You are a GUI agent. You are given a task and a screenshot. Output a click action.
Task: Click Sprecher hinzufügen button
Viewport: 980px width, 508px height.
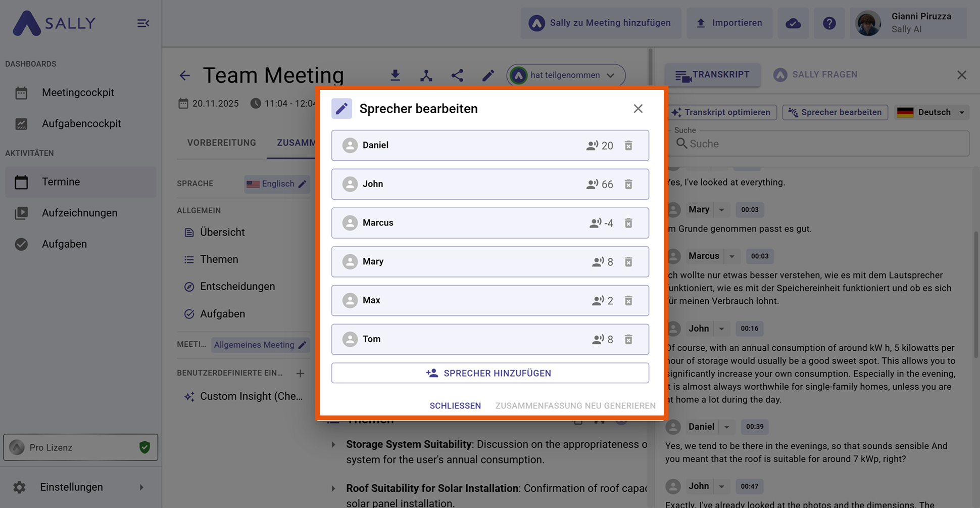489,373
